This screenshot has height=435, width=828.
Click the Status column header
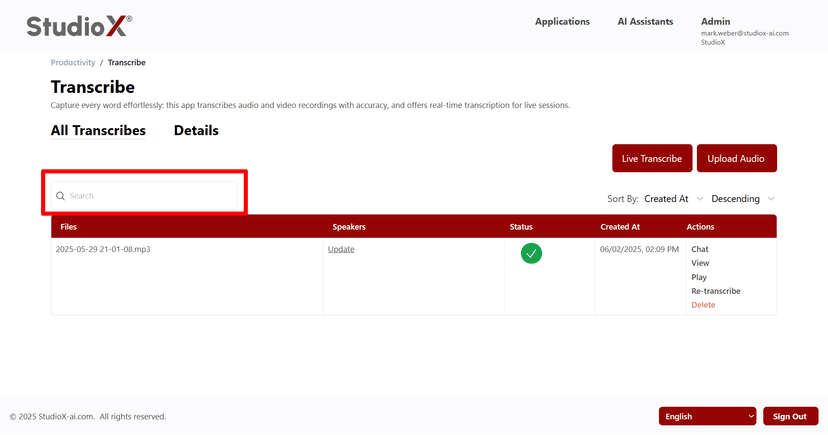click(521, 227)
